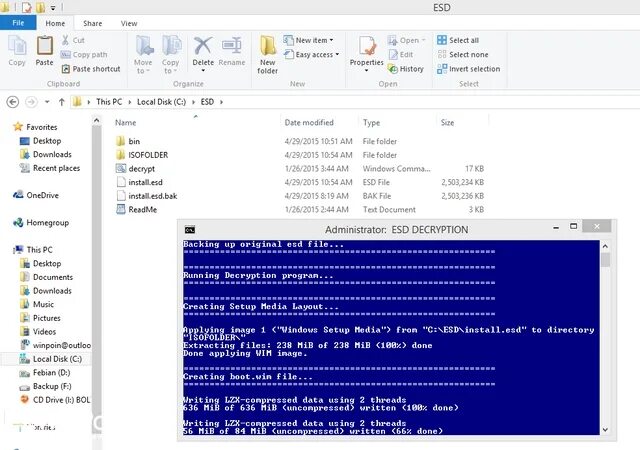Image resolution: width=640 pixels, height=450 pixels.
Task: Open Recent places under Favorites
Action: pyautogui.click(x=50, y=168)
